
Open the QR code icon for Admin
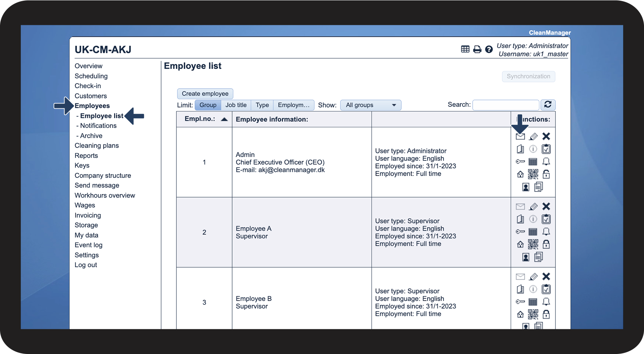(x=533, y=174)
